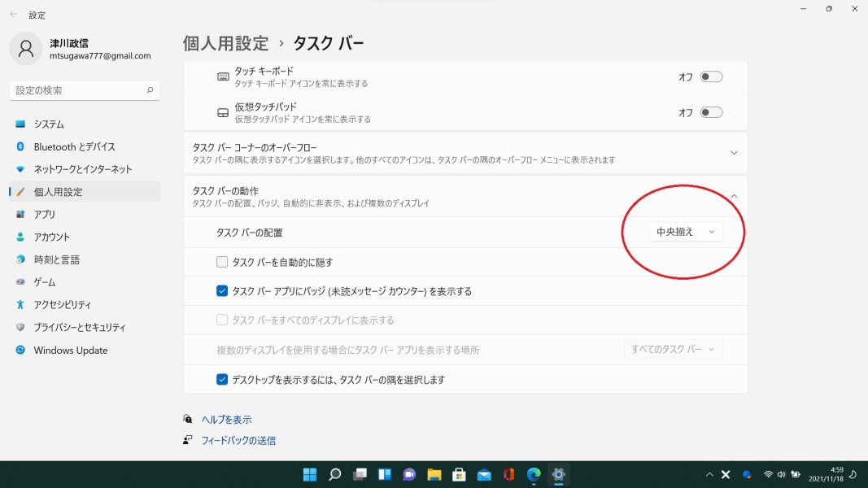Expand タスク バー コーナーのオーバーフロー section
This screenshot has width=868, height=488.
pyautogui.click(x=734, y=153)
